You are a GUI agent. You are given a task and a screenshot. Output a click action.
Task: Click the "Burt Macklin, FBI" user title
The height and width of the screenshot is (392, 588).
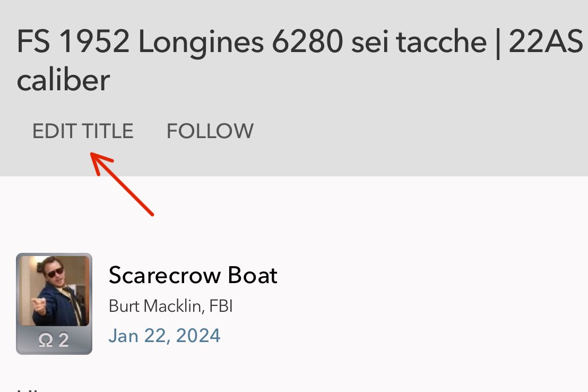tap(170, 306)
